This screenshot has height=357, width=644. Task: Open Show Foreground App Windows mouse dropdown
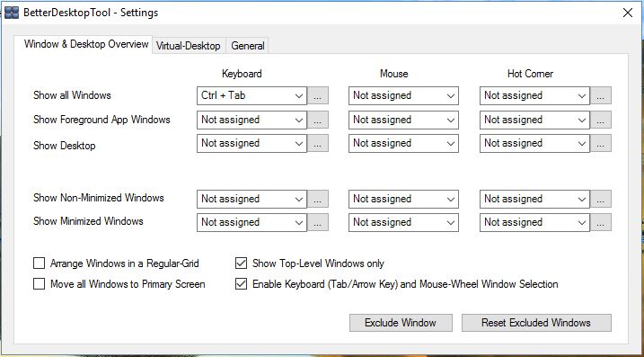pyautogui.click(x=403, y=120)
